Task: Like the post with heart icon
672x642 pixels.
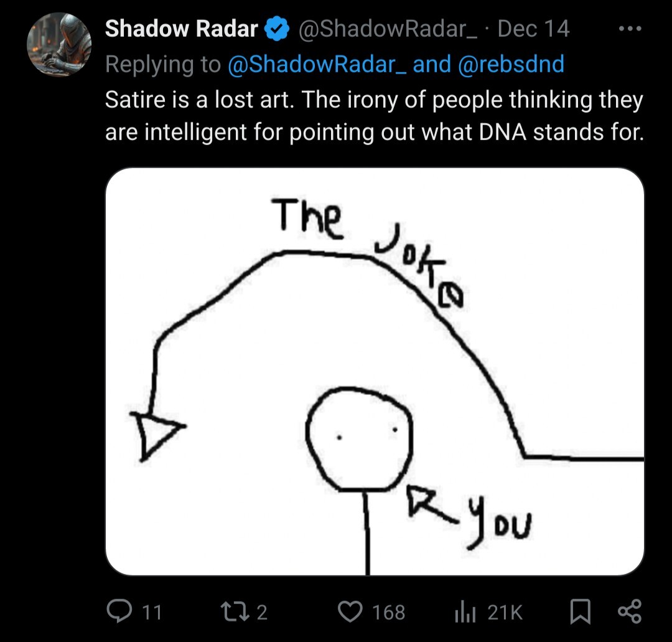Action: (x=349, y=611)
